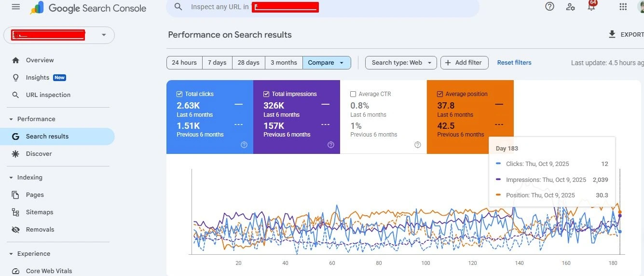The width and height of the screenshot is (644, 276).
Task: Collapse the Performance section
Action: pyautogui.click(x=11, y=119)
